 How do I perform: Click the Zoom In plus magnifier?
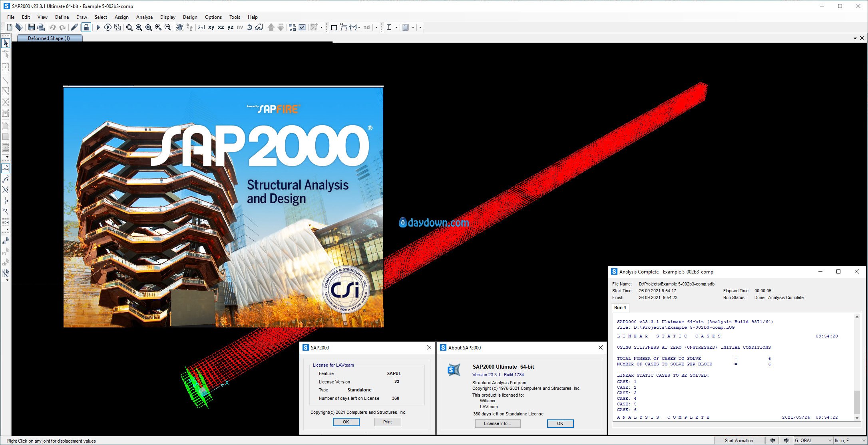[x=158, y=27]
